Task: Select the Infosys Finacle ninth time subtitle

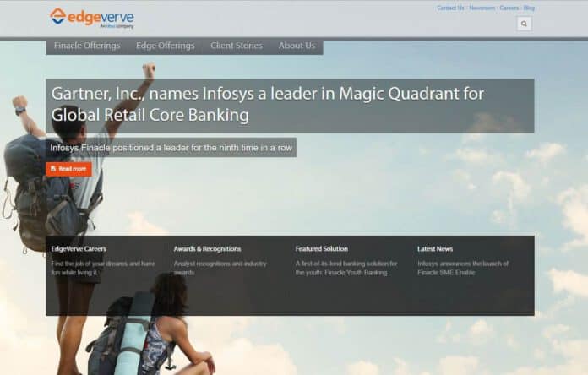Action: (171, 148)
